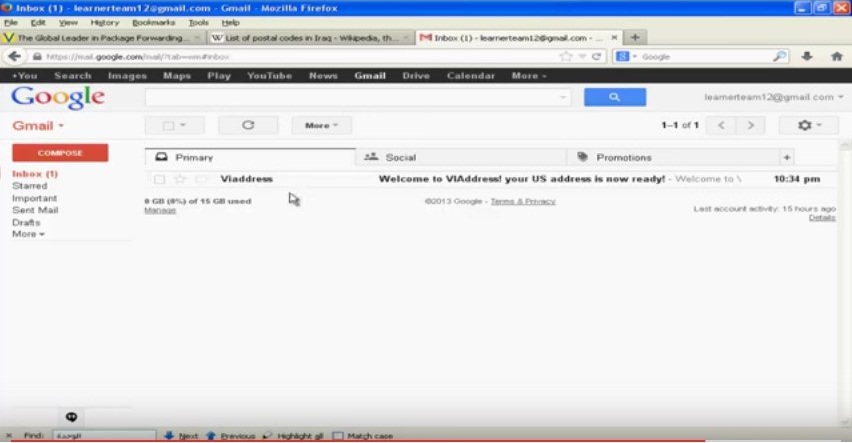Go to Firefox Home icon
Viewport: 852px width, 443px height.
point(837,56)
